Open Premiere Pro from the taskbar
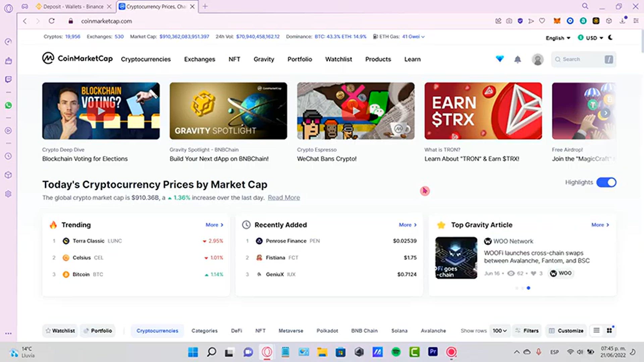Screen dimensions: 644x362 coord(433,352)
